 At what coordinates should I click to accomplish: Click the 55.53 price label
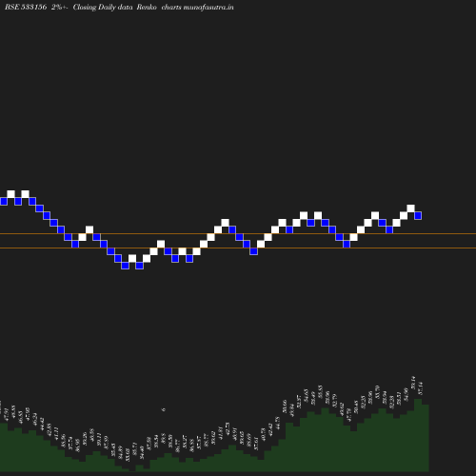tap(320, 392)
